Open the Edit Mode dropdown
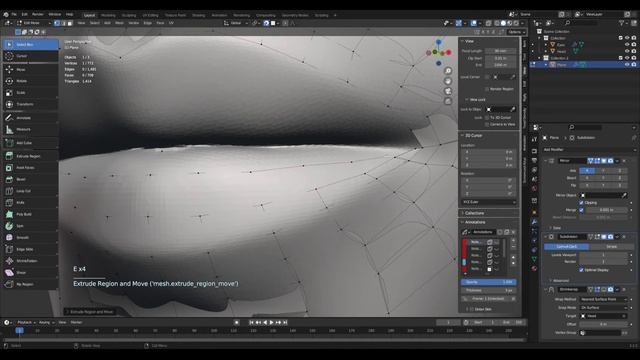 point(34,23)
